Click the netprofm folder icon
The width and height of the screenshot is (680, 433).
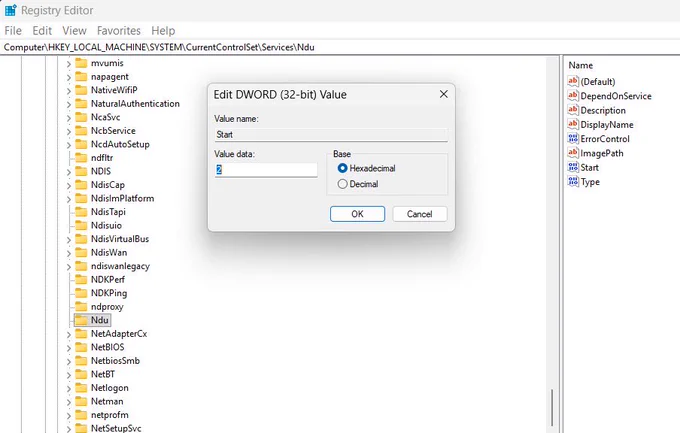coord(81,415)
